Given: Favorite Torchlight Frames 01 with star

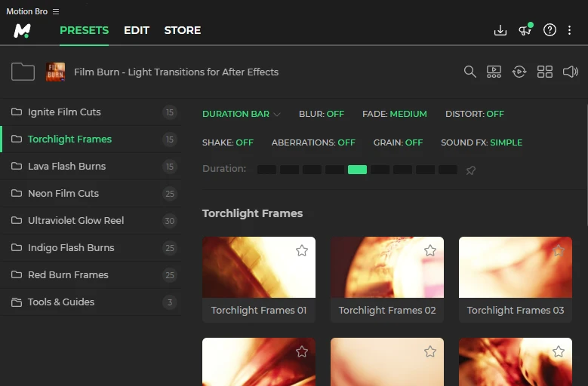Looking at the screenshot, I should point(302,250).
